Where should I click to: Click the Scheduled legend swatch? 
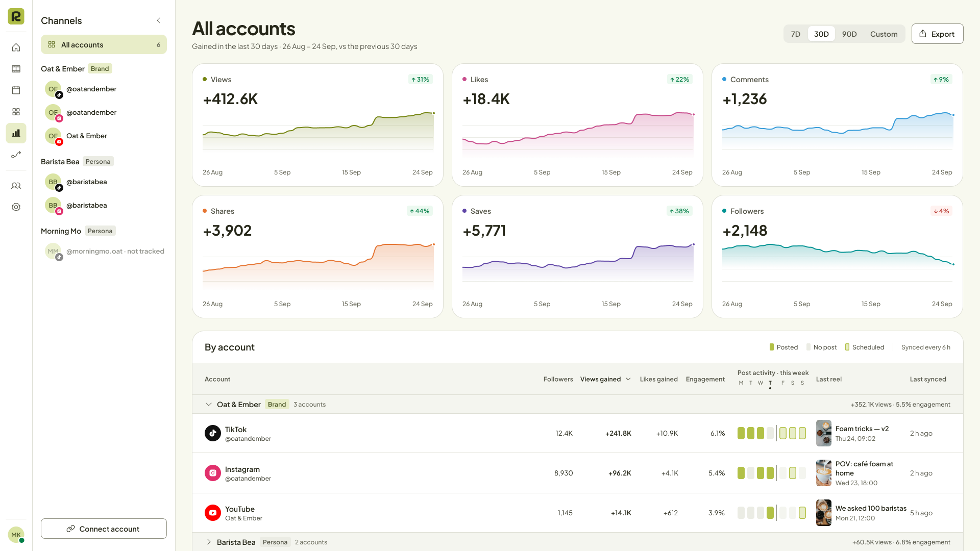pyautogui.click(x=847, y=347)
